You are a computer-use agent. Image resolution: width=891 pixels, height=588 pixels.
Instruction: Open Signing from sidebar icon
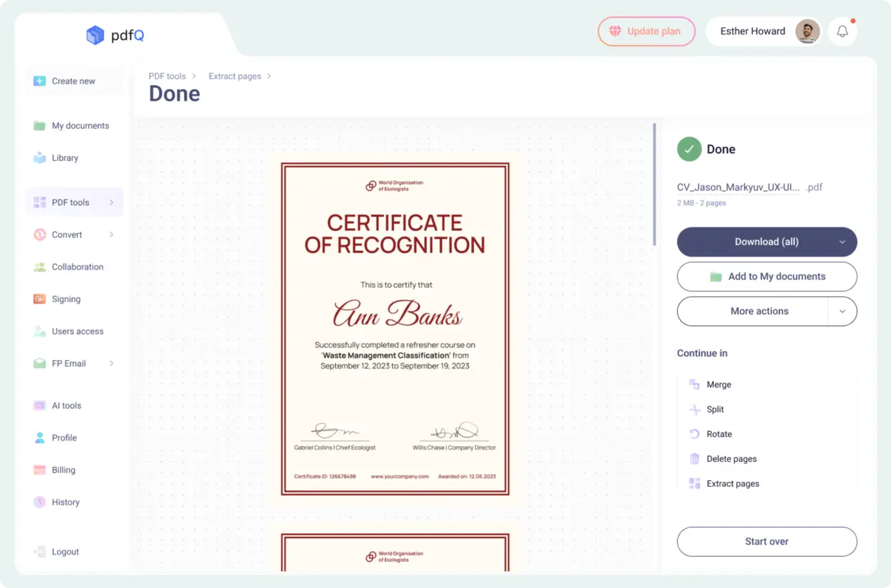point(40,299)
